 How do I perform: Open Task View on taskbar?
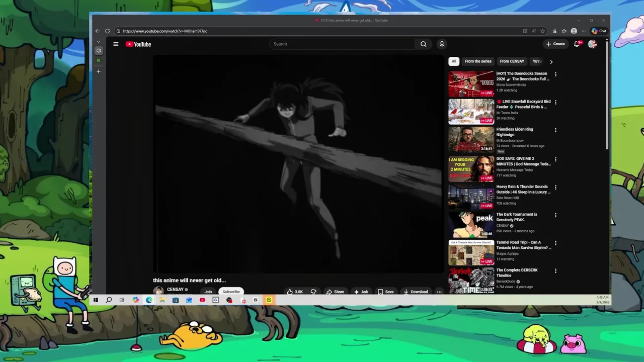coord(122,300)
